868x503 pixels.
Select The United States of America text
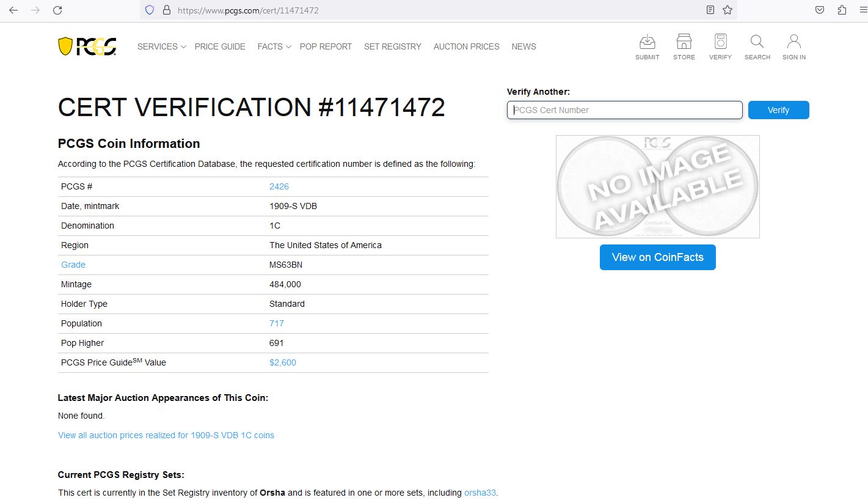click(x=326, y=245)
